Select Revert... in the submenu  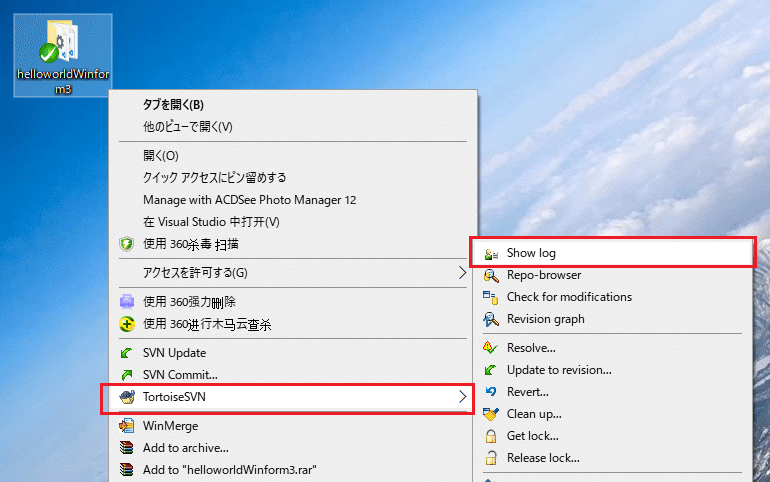[x=527, y=392]
